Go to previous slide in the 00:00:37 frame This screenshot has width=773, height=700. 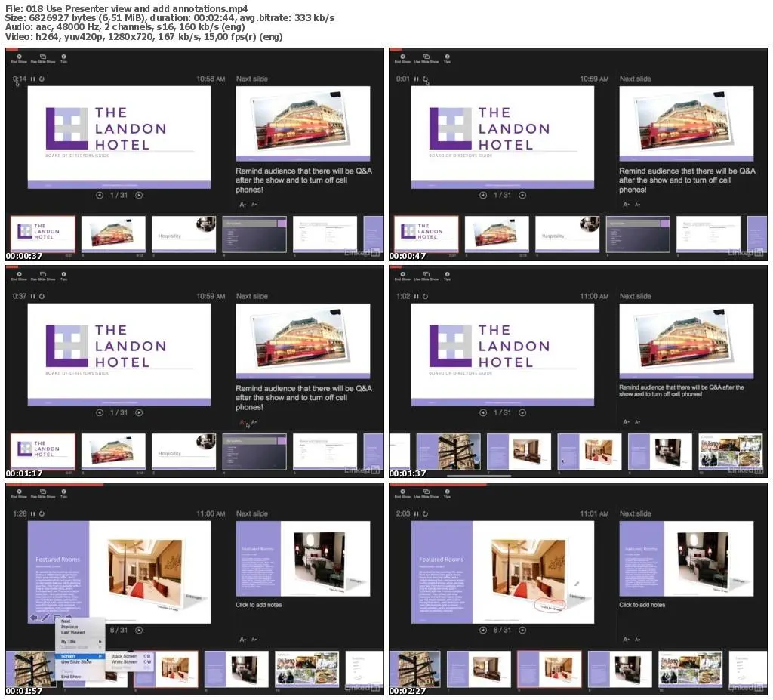point(100,196)
